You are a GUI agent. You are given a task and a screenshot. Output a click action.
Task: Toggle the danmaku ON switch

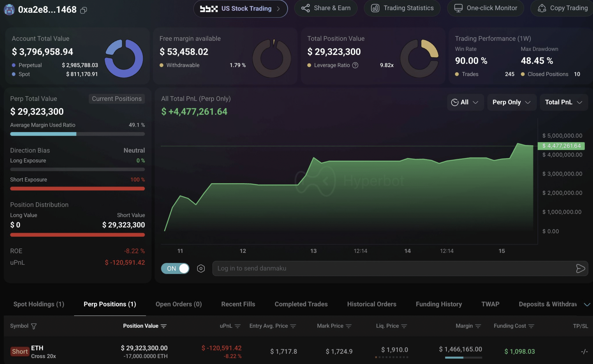pos(175,268)
